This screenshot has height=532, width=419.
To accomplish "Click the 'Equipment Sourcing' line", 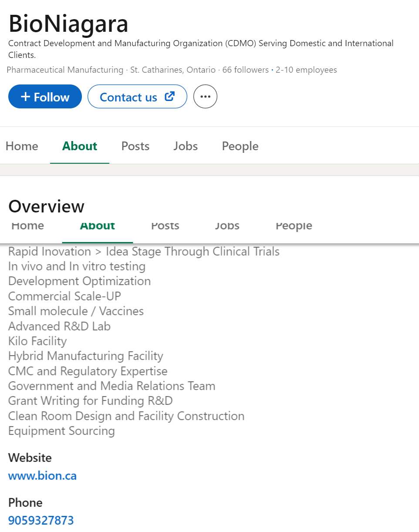I will 61,431.
